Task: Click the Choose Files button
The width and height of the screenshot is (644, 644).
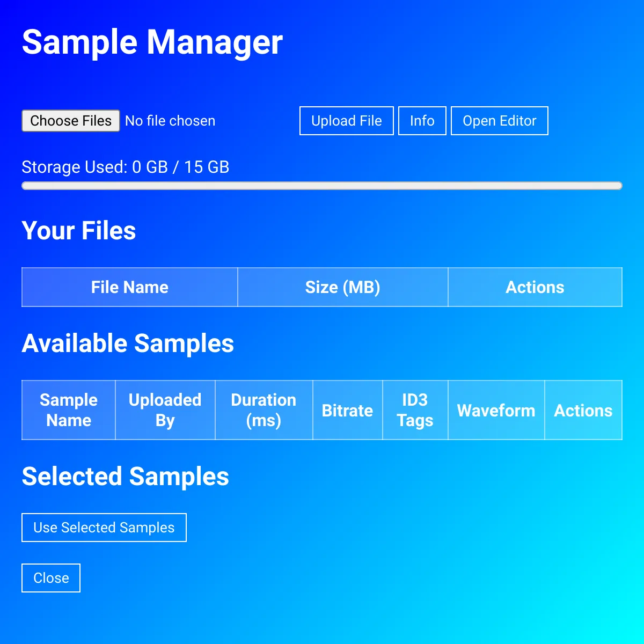Action: tap(70, 121)
